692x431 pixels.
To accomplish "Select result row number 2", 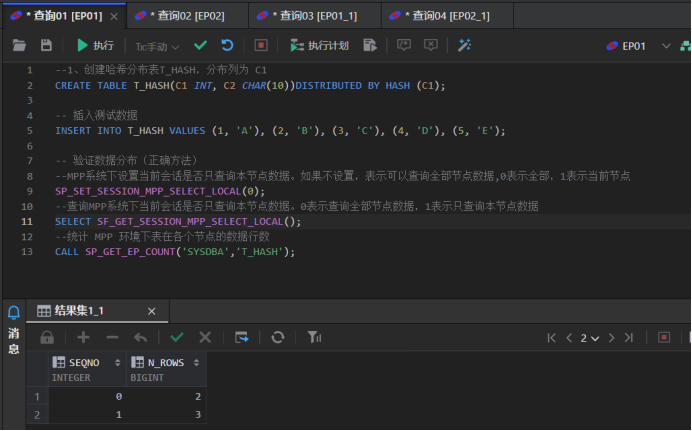I will [37, 415].
